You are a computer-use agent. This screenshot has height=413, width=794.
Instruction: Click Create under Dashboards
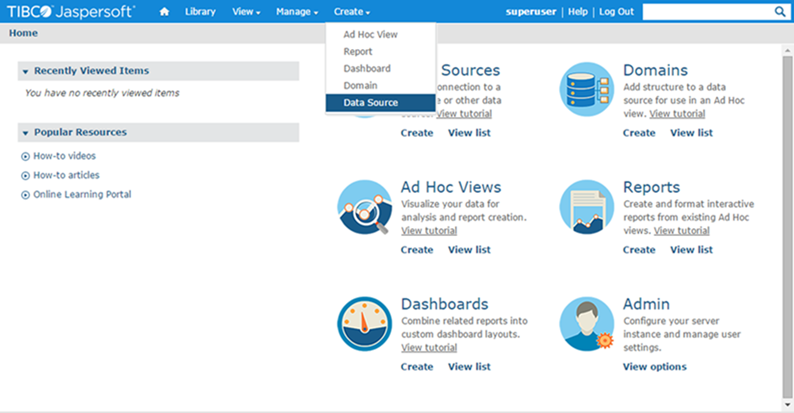417,367
